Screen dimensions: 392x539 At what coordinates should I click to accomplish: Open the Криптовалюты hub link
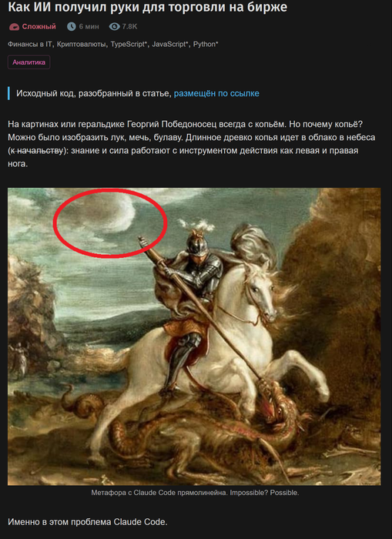pyautogui.click(x=82, y=44)
